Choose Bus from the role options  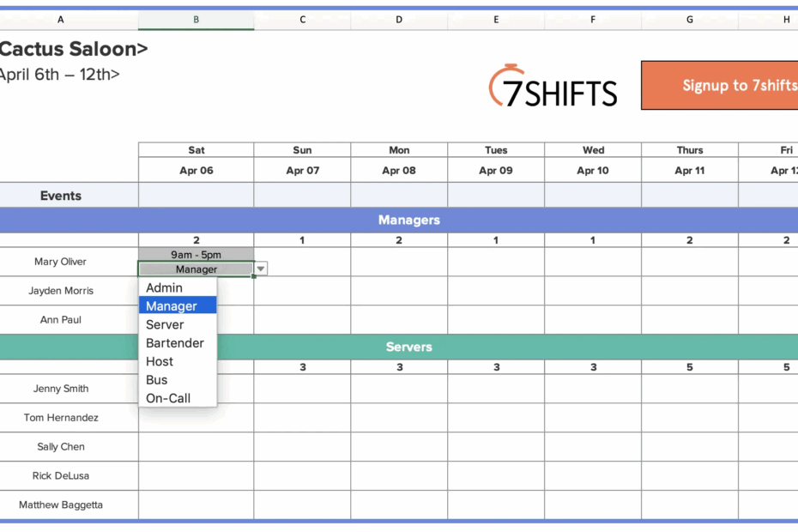[156, 379]
